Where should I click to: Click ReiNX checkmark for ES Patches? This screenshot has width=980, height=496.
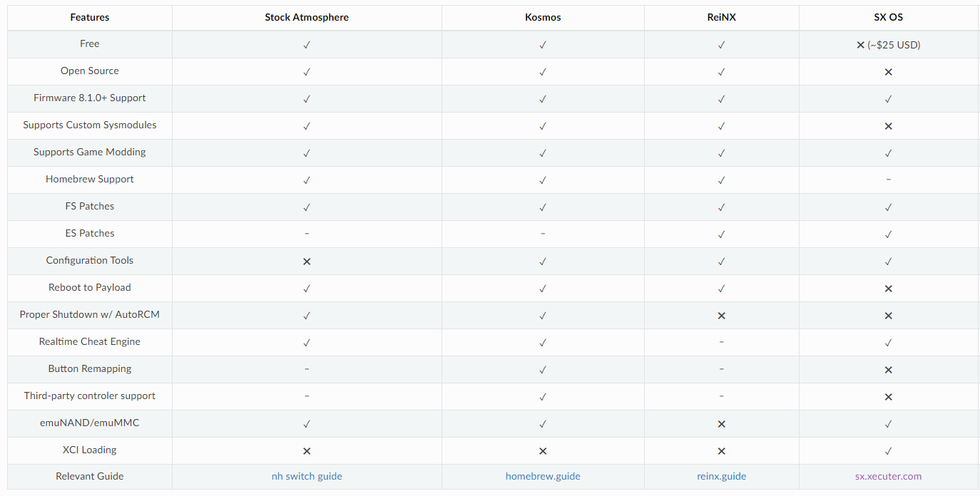point(722,234)
